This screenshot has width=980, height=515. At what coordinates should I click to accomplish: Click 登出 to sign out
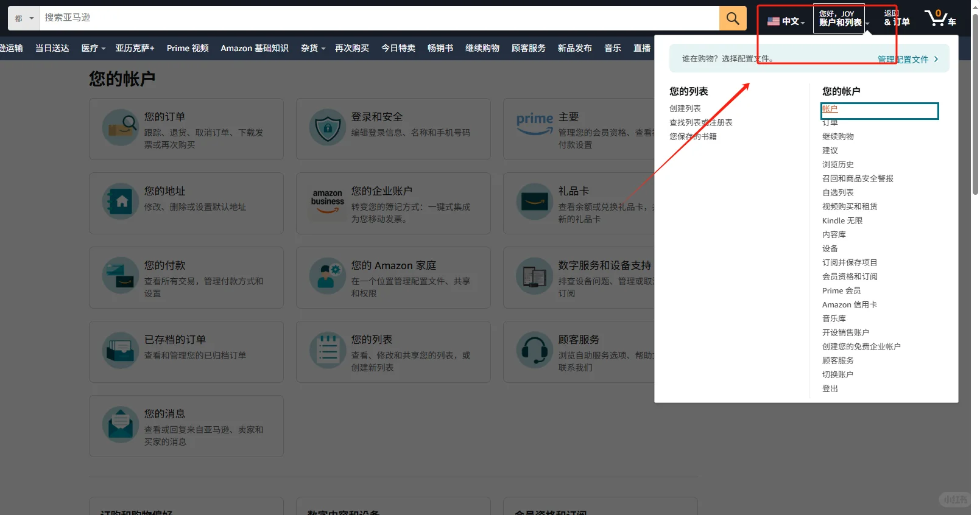[x=830, y=388]
